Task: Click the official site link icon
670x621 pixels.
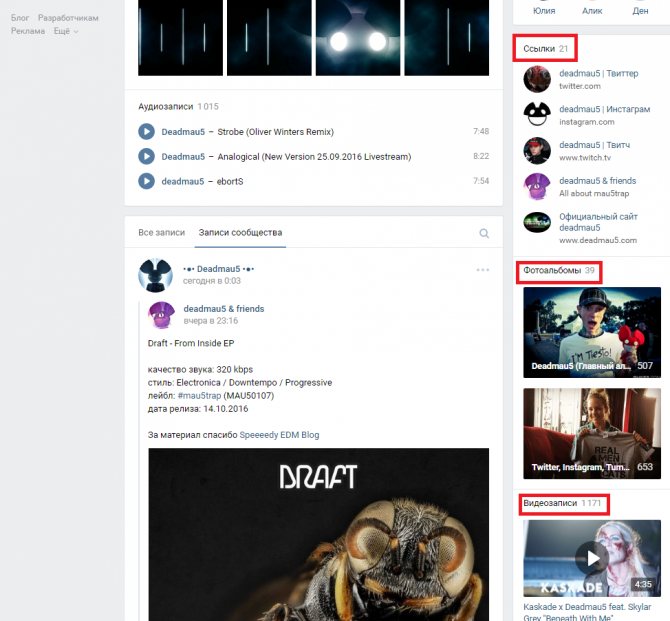Action: click(x=537, y=222)
